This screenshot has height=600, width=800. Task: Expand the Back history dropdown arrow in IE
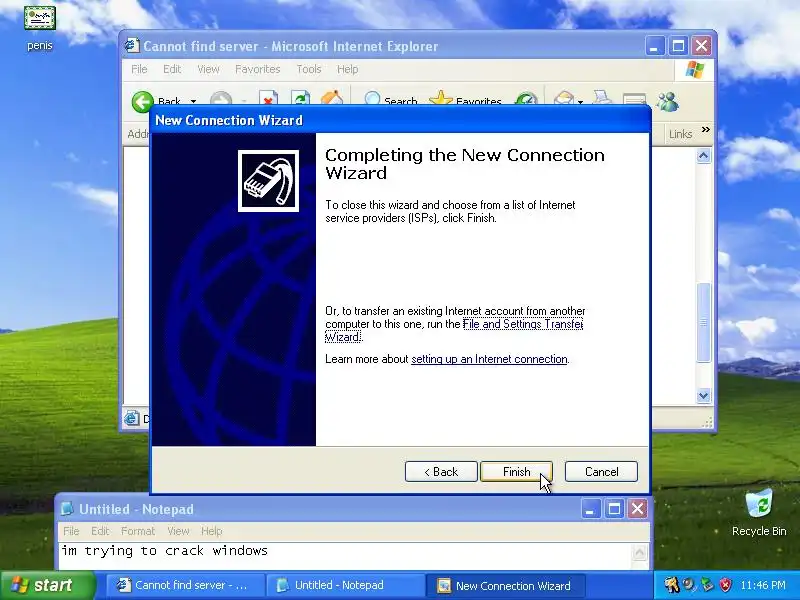coord(193,101)
